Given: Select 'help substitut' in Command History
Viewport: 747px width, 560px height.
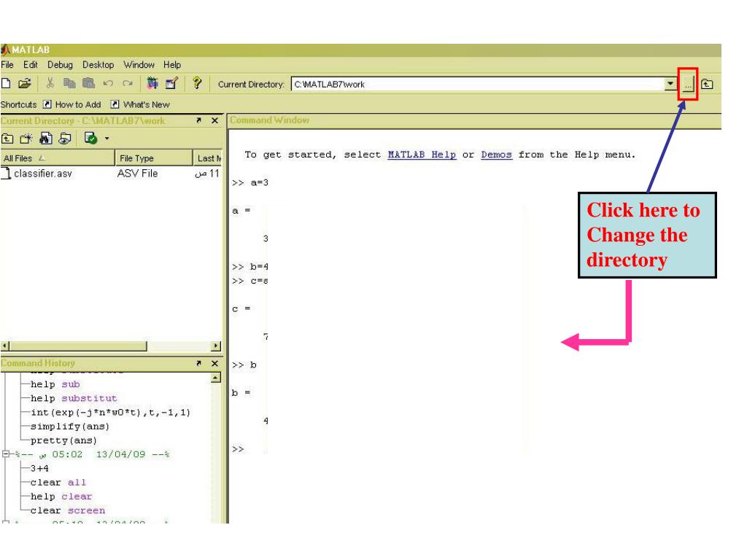Looking at the screenshot, I should [x=74, y=398].
